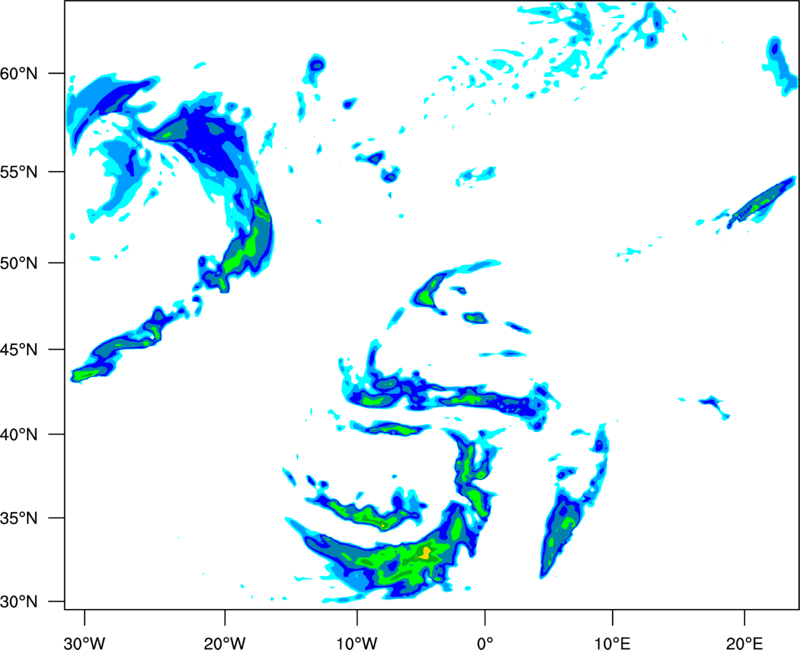Click the 40°N latitude label
This screenshot has height=650, width=800.
point(19,435)
